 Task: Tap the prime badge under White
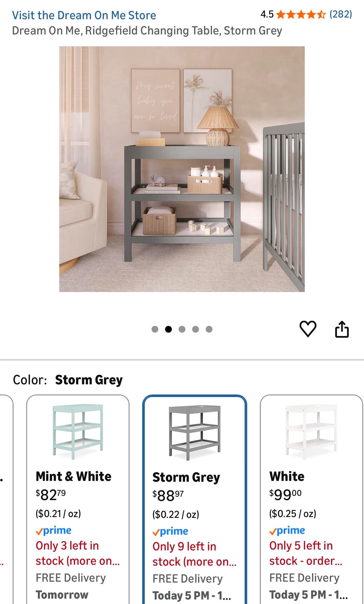tap(287, 531)
